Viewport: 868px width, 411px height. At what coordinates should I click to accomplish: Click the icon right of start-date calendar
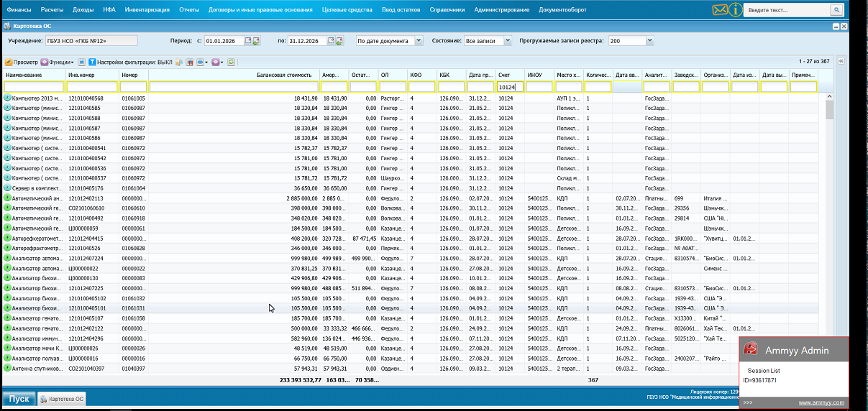point(256,41)
